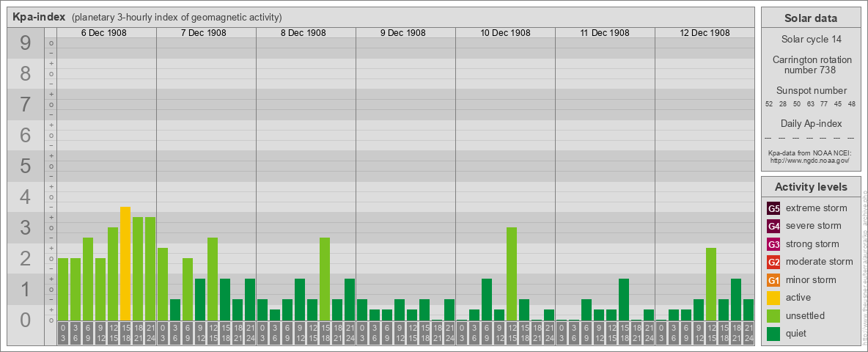The height and width of the screenshot is (352, 868).
Task: Click the sunspot value 28
Action: [x=783, y=104]
